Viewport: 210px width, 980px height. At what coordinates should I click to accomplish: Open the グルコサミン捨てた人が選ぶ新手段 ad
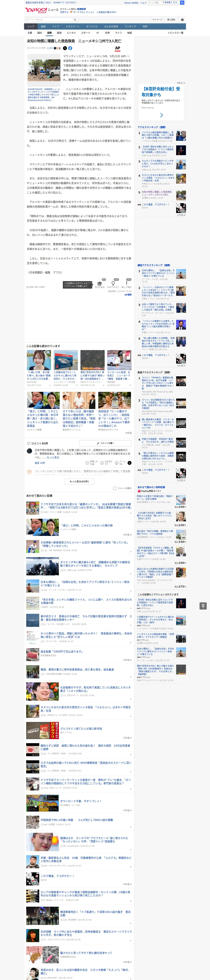point(81,728)
